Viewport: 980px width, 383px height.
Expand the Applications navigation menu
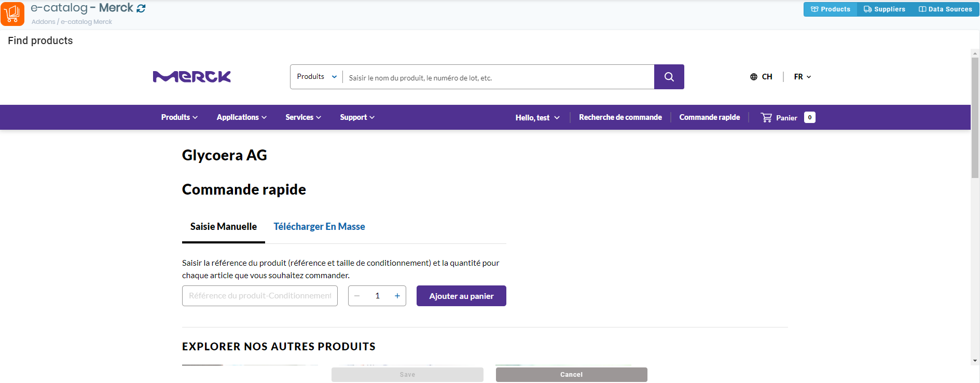242,117
